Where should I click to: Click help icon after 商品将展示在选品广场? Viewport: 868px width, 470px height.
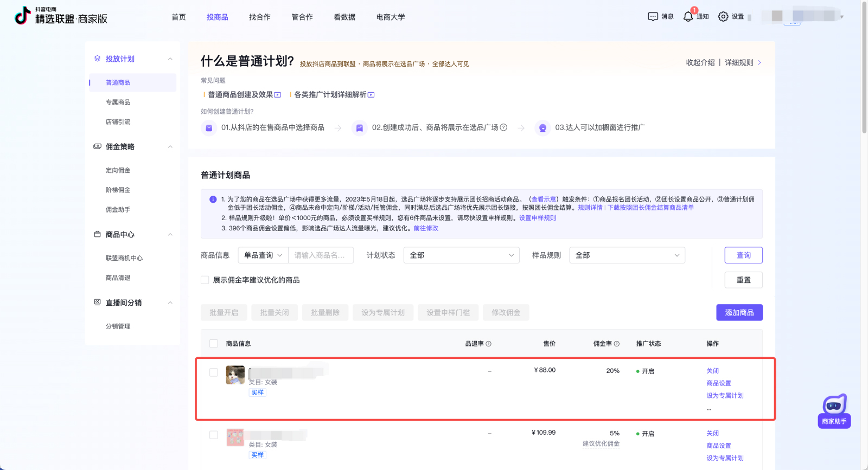[x=503, y=127]
